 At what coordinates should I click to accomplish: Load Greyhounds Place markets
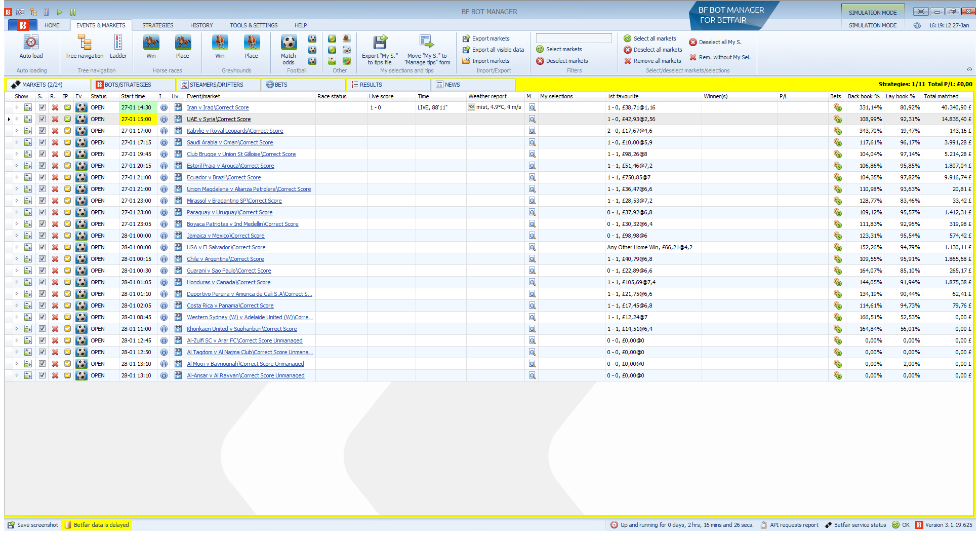[x=252, y=47]
